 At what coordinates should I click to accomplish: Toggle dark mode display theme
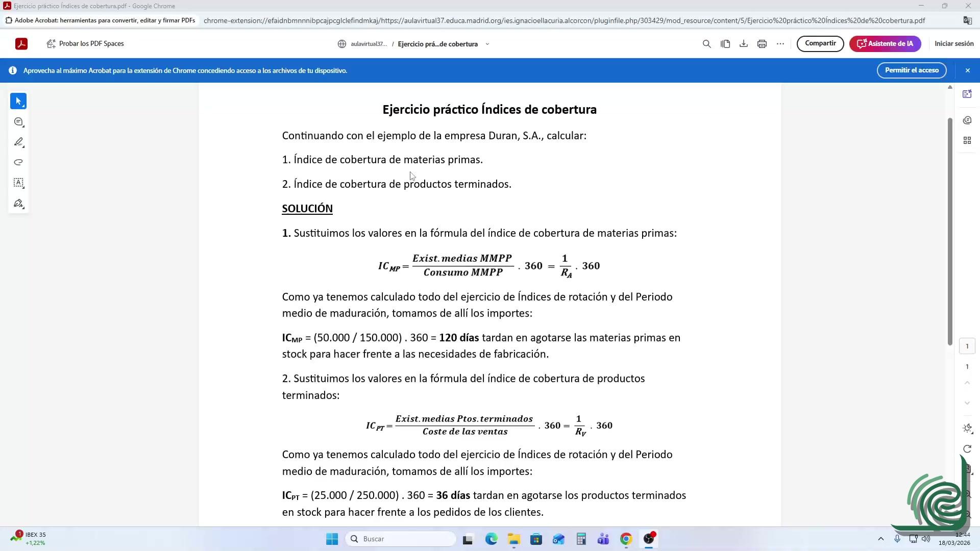967,429
